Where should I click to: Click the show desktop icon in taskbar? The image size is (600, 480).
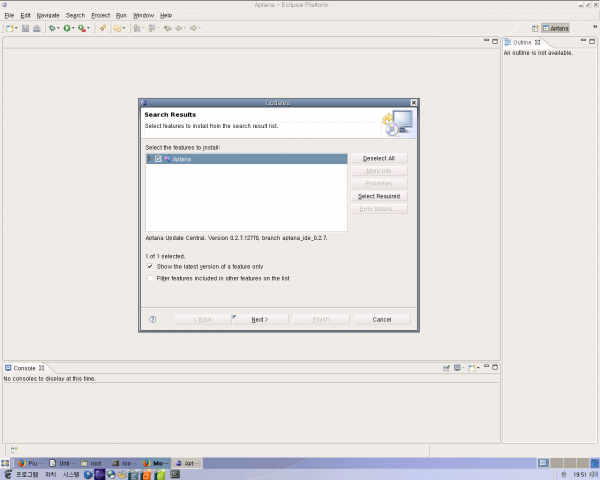pos(5,463)
